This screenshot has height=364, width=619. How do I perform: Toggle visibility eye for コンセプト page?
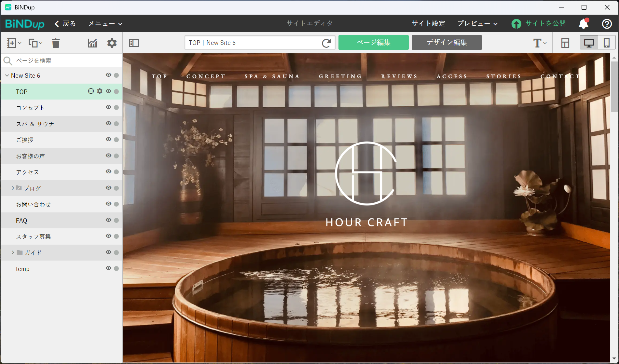(x=108, y=107)
